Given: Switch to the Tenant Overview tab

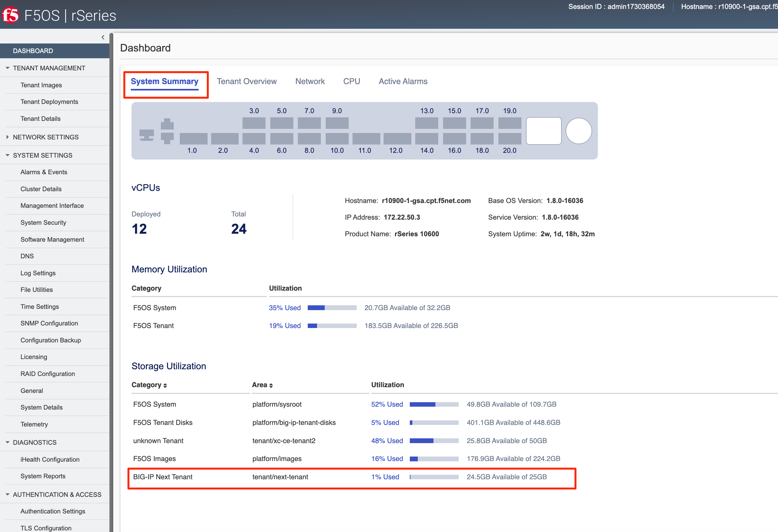Looking at the screenshot, I should [247, 81].
